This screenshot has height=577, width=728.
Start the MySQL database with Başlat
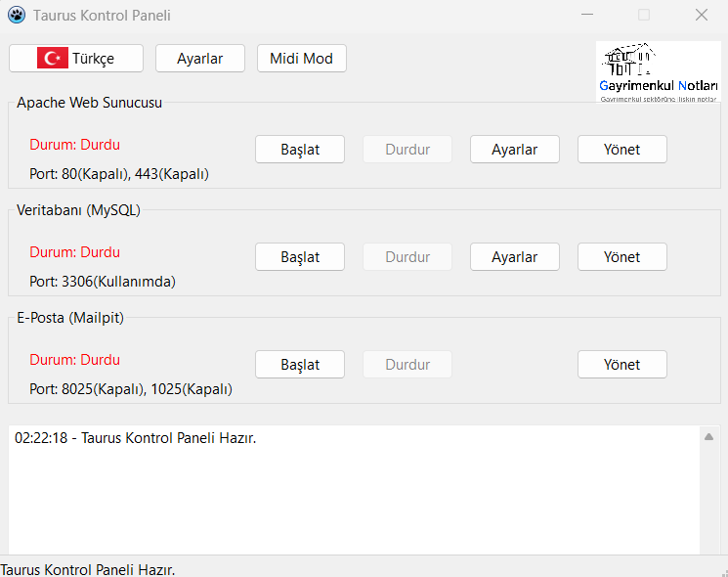click(x=300, y=257)
